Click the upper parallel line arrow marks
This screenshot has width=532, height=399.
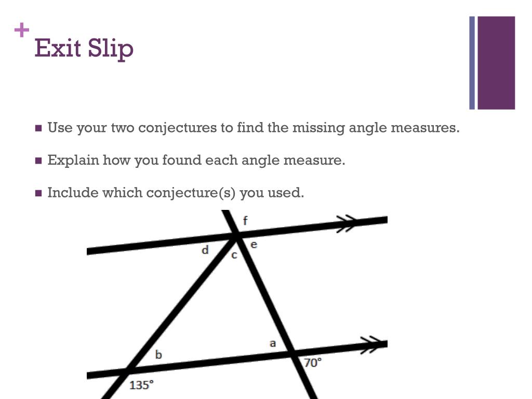pos(347,223)
